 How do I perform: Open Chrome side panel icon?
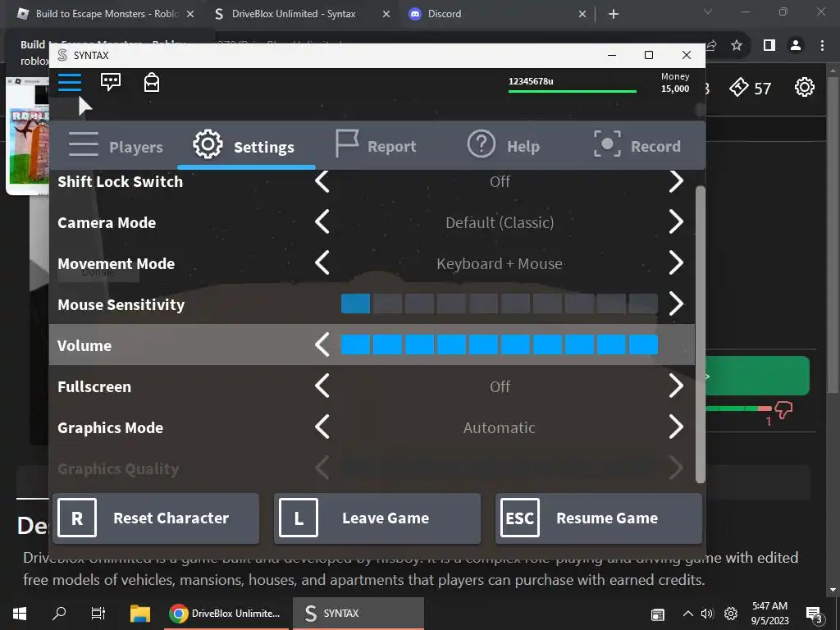(x=769, y=46)
